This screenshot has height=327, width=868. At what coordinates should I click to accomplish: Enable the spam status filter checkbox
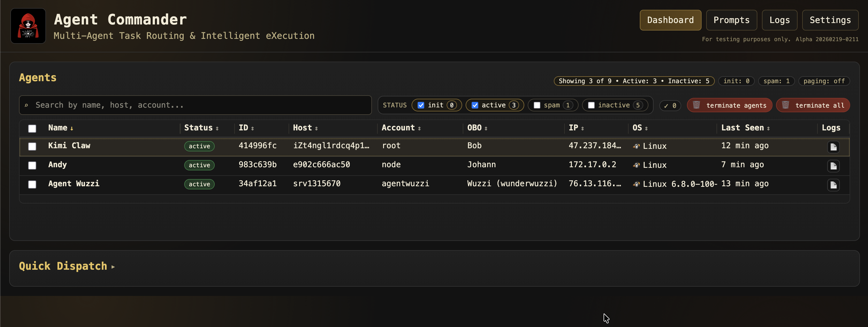pos(537,105)
